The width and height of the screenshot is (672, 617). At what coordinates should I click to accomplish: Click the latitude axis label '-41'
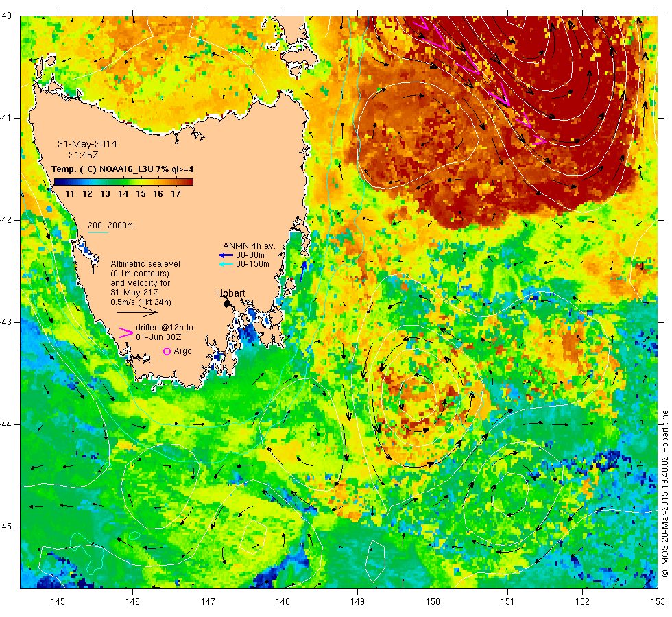6,118
